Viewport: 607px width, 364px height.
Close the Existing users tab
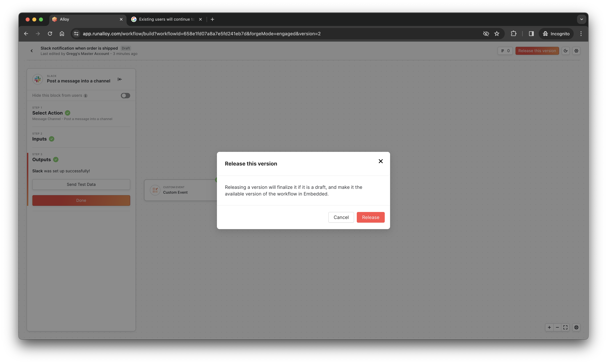coord(200,19)
